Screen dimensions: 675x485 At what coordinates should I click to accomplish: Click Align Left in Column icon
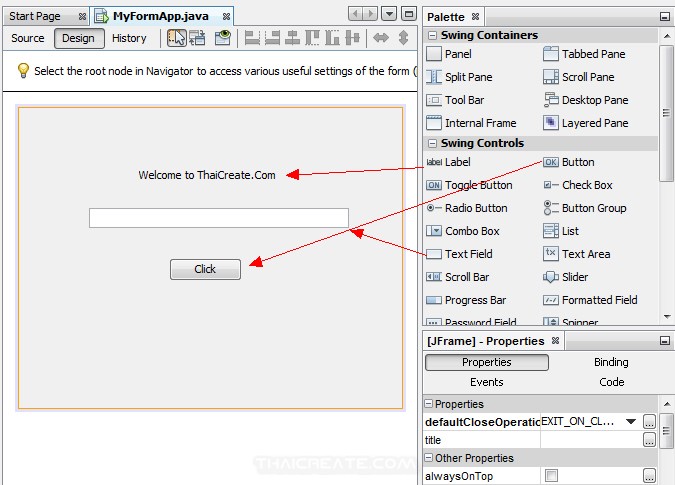252,38
